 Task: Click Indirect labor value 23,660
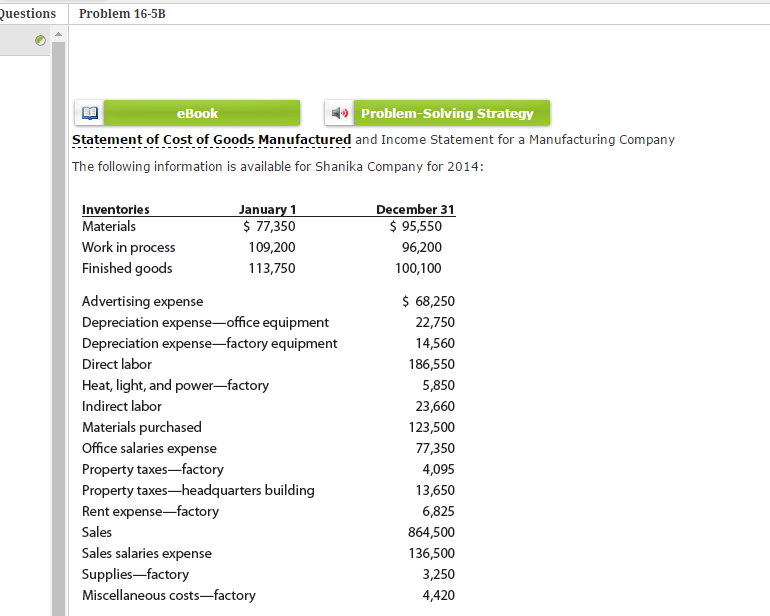(x=435, y=406)
